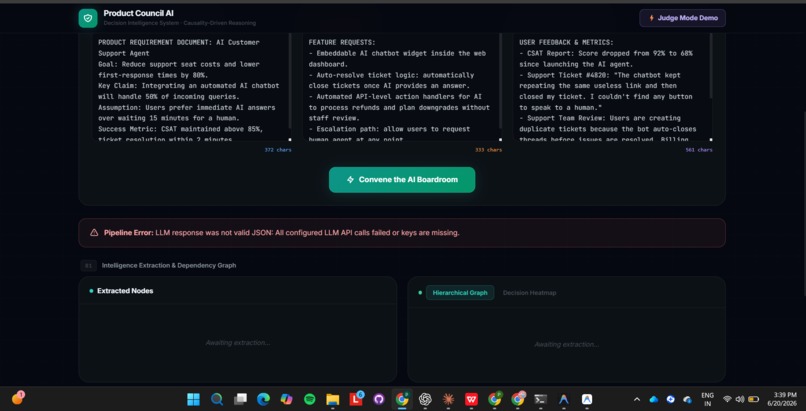
Task: Open the white square A app icon
Action: coord(587,399)
